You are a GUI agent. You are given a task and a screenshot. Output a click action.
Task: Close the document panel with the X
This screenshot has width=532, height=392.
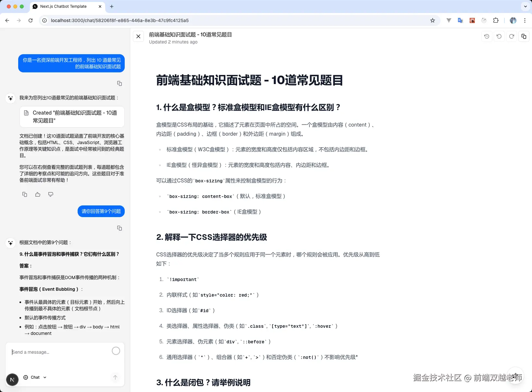click(x=138, y=36)
